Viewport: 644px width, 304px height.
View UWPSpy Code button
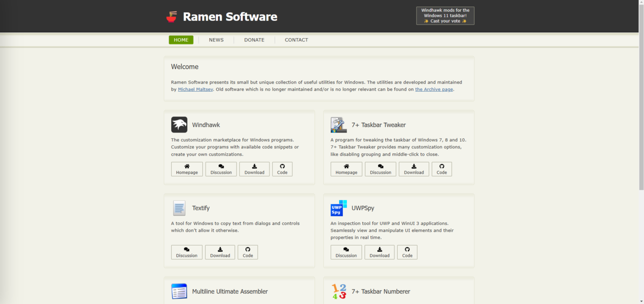click(x=407, y=252)
